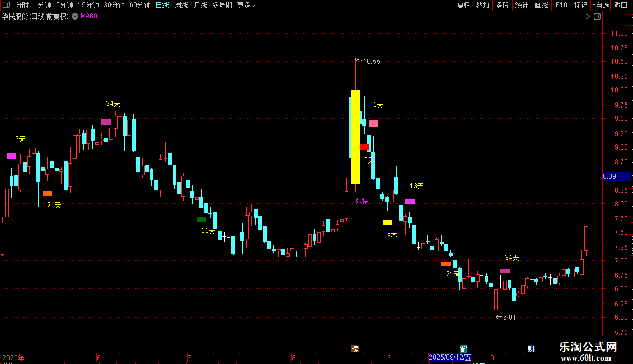The image size is (633, 364).
Task: Click the MA60 indicator label
Action: [90, 16]
